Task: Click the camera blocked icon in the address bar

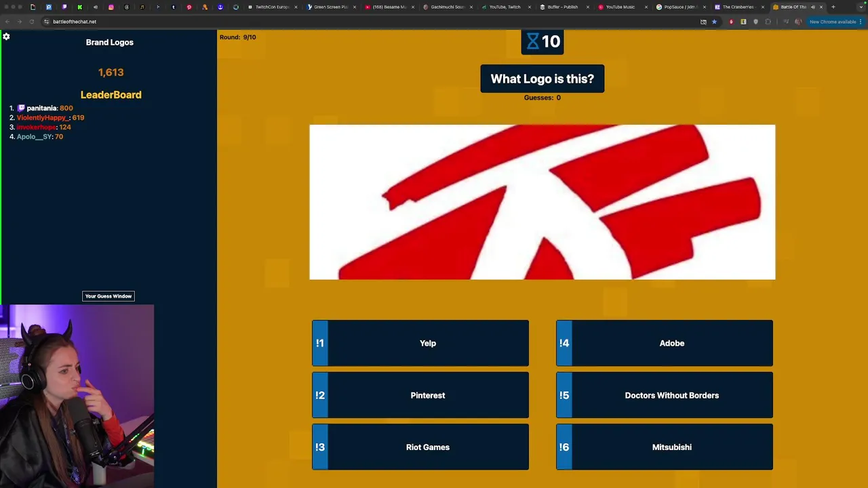Action: pyautogui.click(x=703, y=22)
